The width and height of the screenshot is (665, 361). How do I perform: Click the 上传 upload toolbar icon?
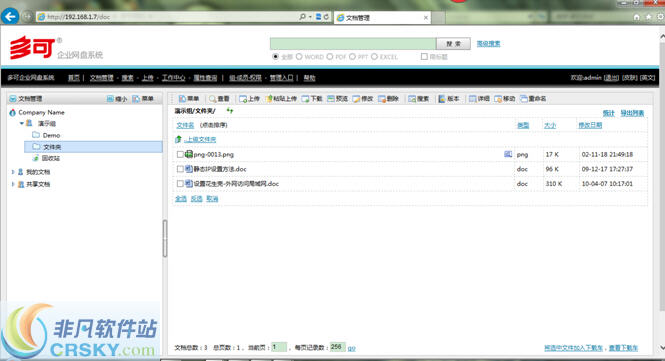point(243,99)
